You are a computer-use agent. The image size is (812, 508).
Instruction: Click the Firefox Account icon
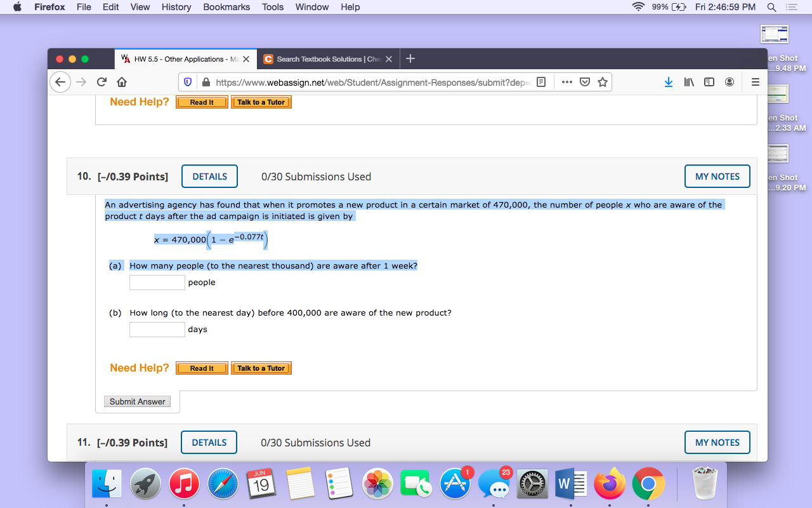[729, 82]
